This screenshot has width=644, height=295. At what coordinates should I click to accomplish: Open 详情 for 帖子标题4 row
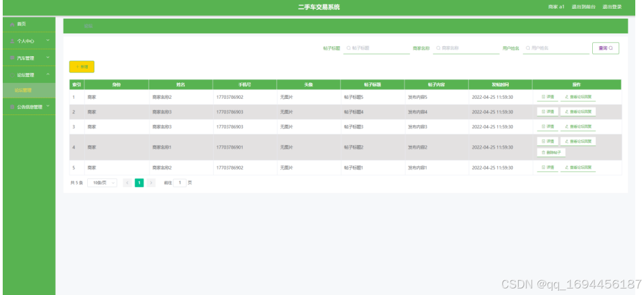point(548,112)
